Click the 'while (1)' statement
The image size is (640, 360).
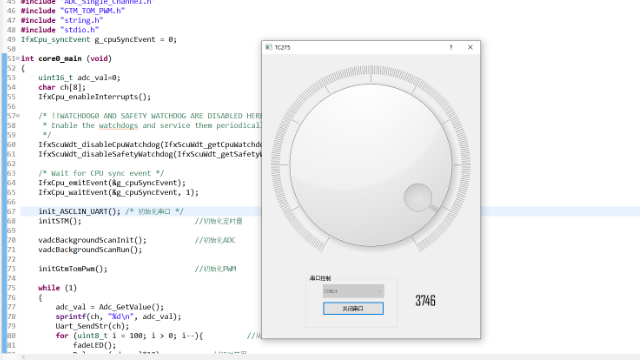tap(58, 288)
